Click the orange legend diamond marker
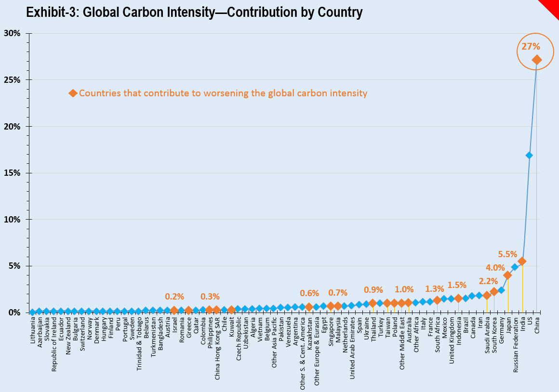The height and width of the screenshot is (392, 559). coord(73,93)
